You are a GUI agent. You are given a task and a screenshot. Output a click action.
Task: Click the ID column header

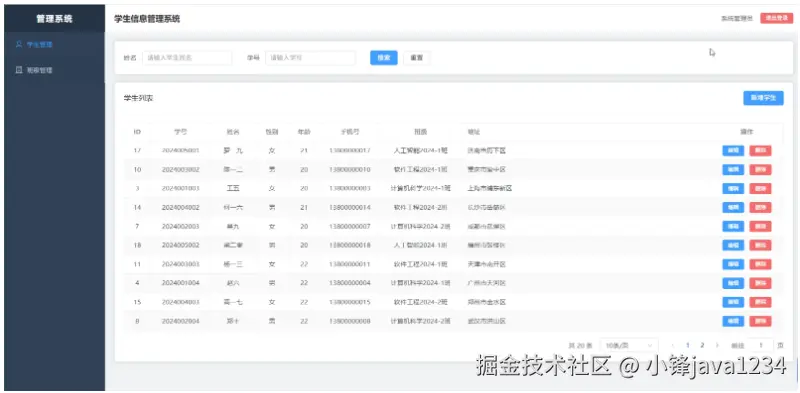[137, 132]
